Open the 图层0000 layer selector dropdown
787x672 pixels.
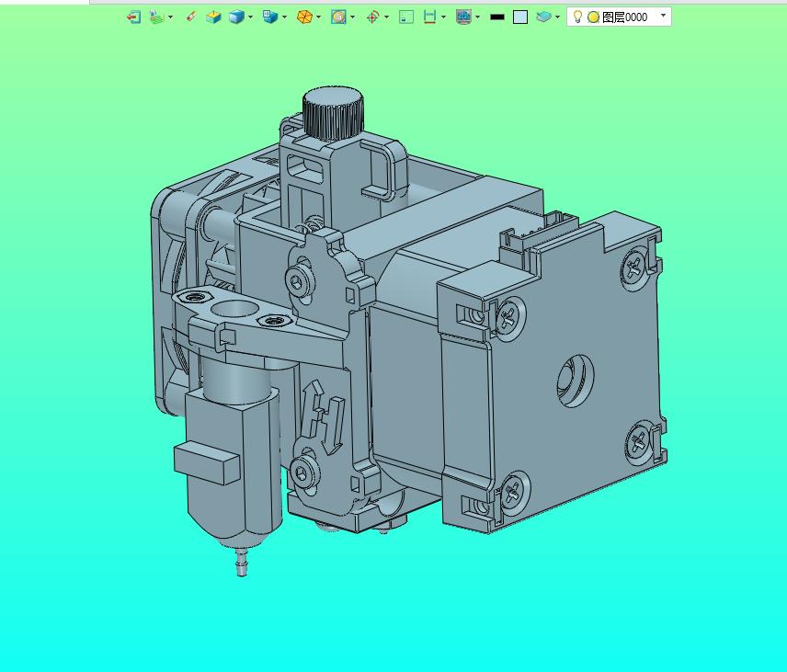pos(663,16)
